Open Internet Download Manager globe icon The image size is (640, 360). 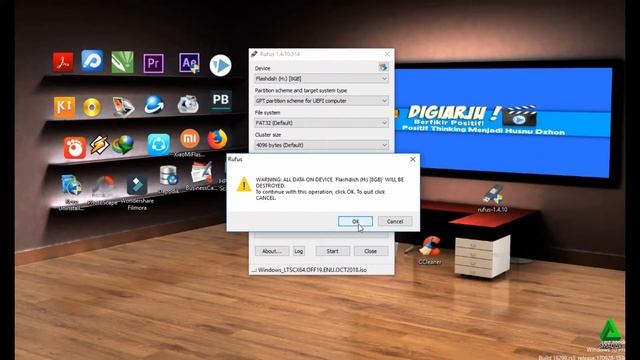123,144
